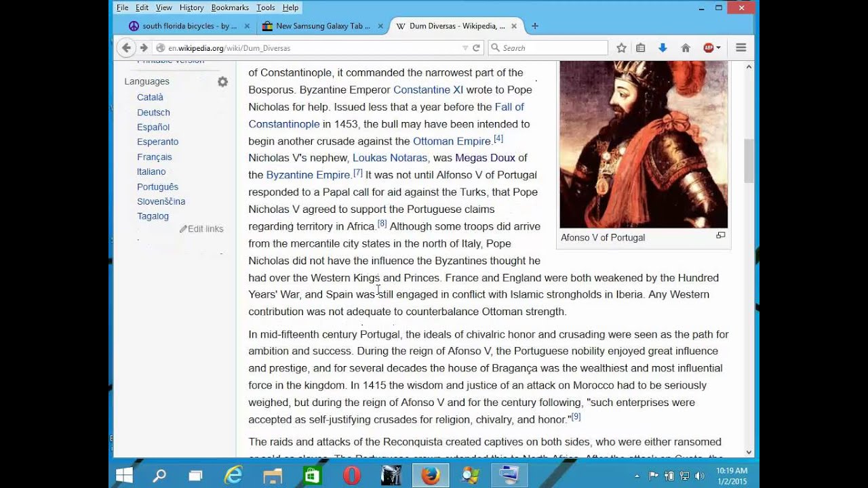Enlarge the Afonso V image thumbnail

coord(721,236)
